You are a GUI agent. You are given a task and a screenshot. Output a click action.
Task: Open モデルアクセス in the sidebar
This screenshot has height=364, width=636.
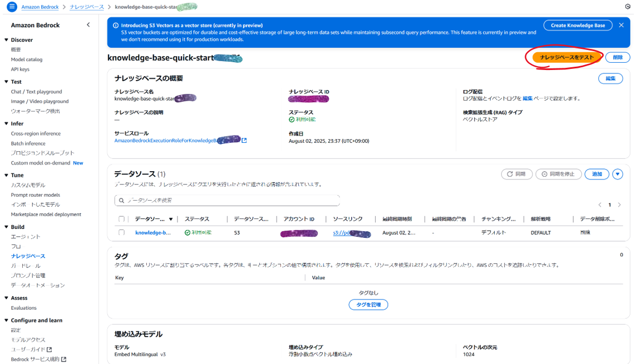point(28,340)
